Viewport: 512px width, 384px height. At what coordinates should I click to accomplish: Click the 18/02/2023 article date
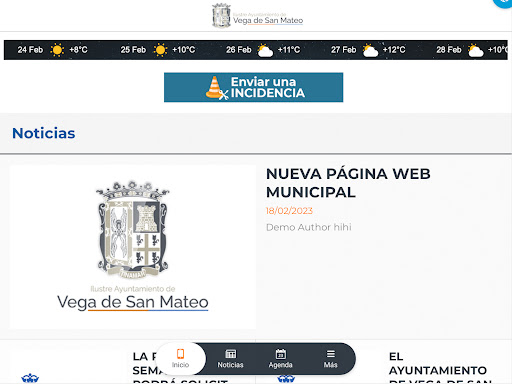click(x=289, y=211)
